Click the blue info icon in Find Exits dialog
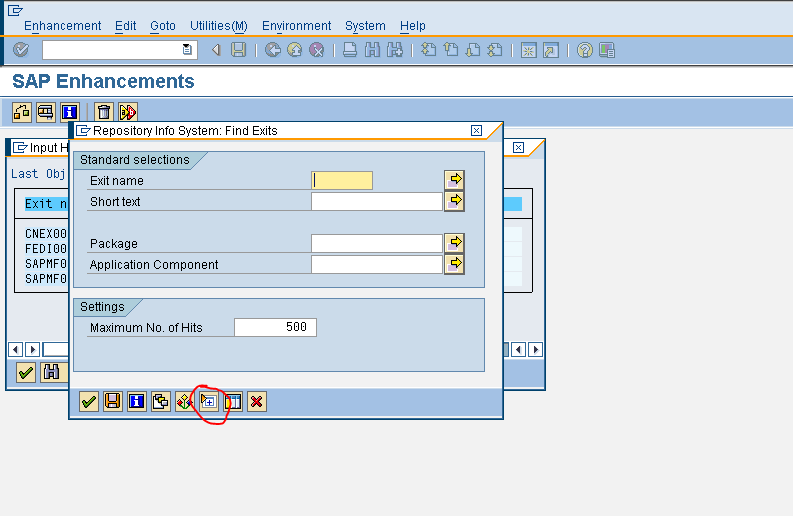Screen dimensions: 793x516 point(137,402)
